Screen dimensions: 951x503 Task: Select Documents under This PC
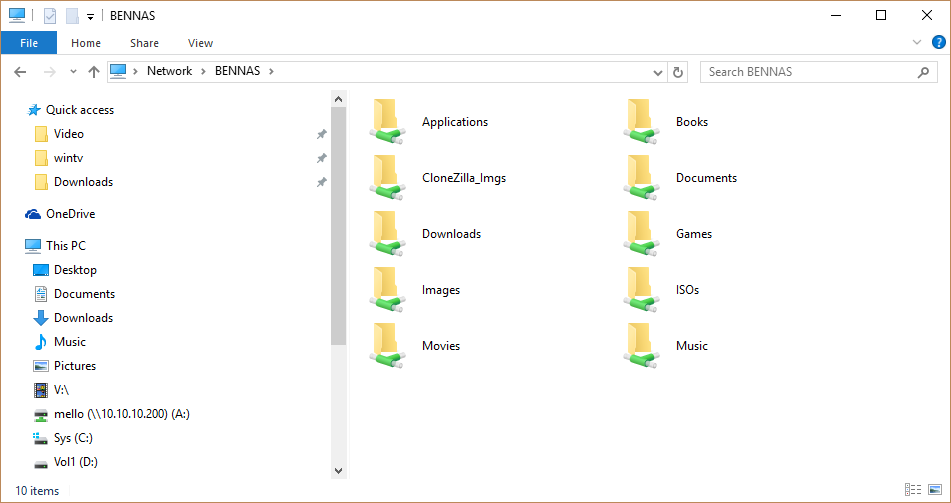[x=84, y=294]
